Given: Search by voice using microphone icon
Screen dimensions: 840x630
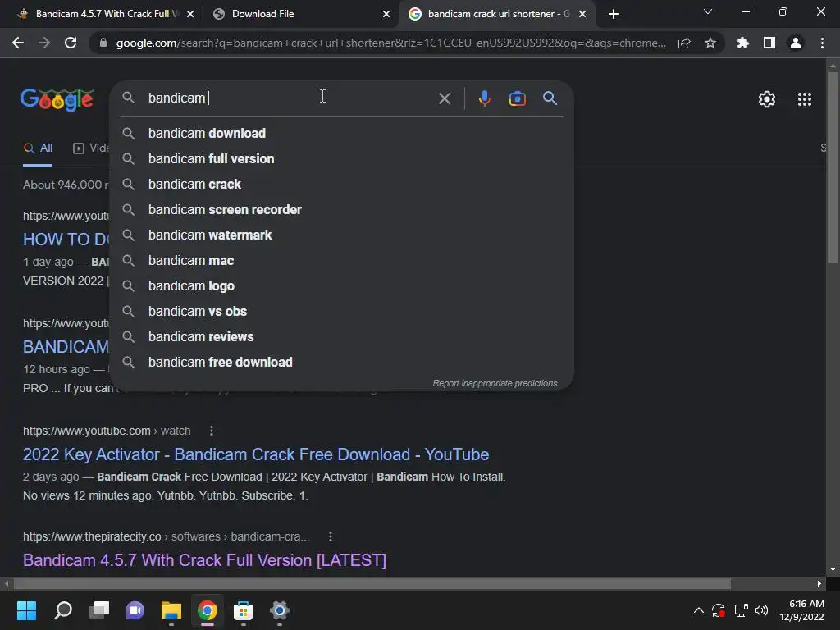Looking at the screenshot, I should pyautogui.click(x=484, y=98).
